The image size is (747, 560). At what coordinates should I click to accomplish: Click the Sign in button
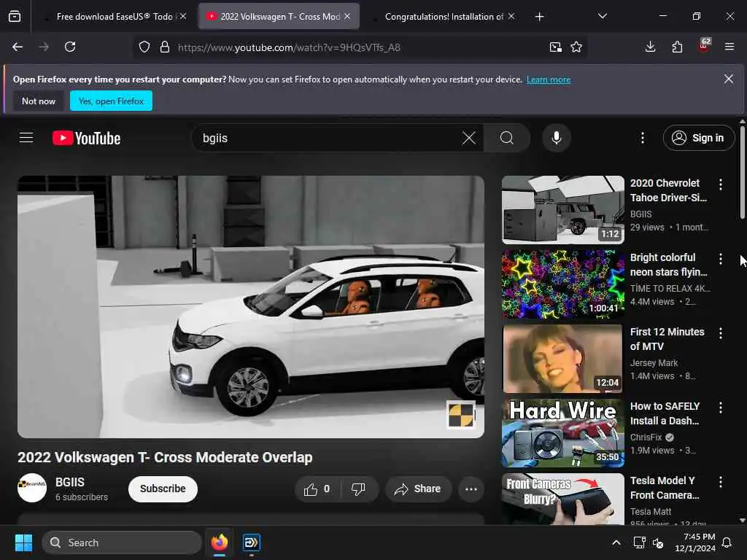[699, 138]
